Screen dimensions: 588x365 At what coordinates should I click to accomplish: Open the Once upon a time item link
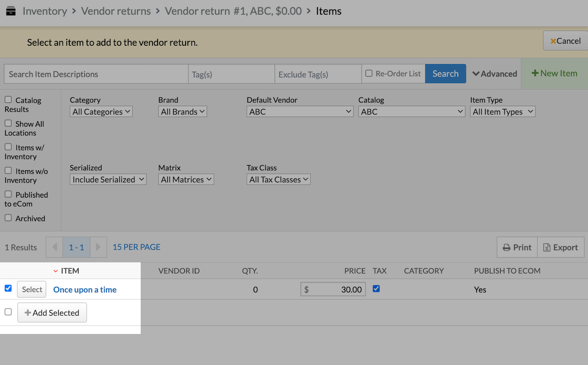[84, 289]
